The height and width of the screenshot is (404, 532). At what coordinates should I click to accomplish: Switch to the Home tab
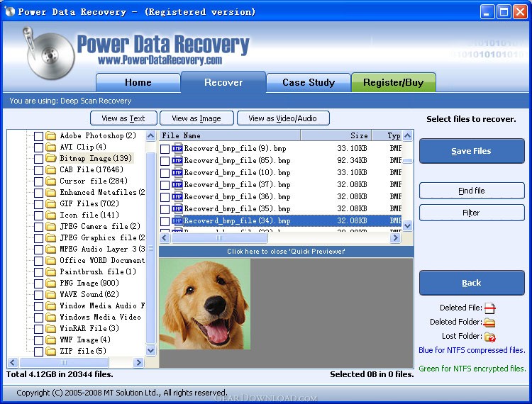[x=138, y=83]
